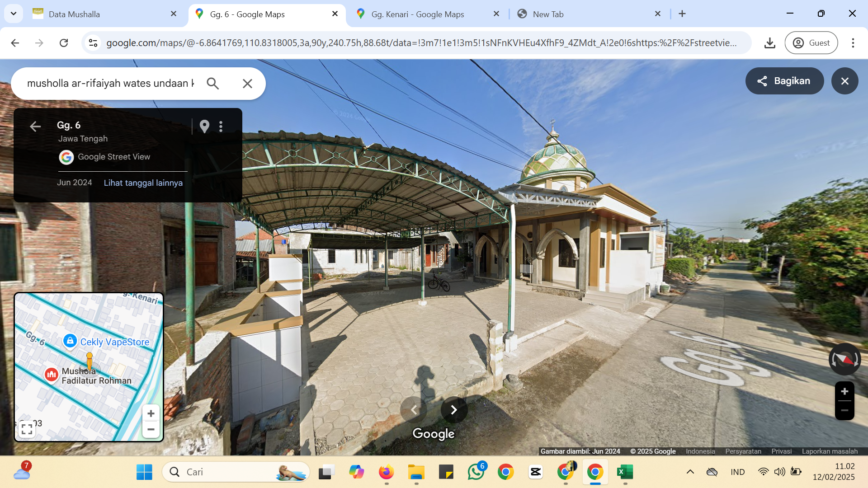Click the location pin icon beside Gg. 6
This screenshot has width=868, height=488.
tap(204, 127)
